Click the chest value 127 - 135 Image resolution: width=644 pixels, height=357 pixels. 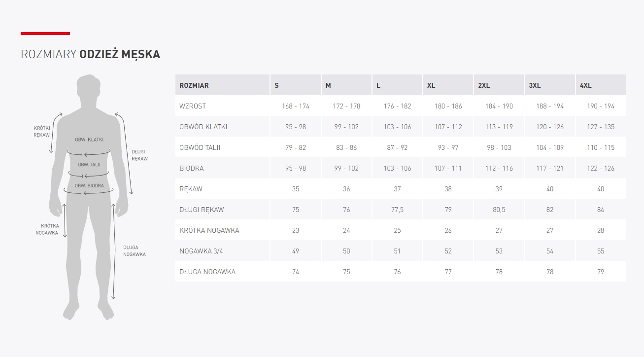(x=601, y=127)
